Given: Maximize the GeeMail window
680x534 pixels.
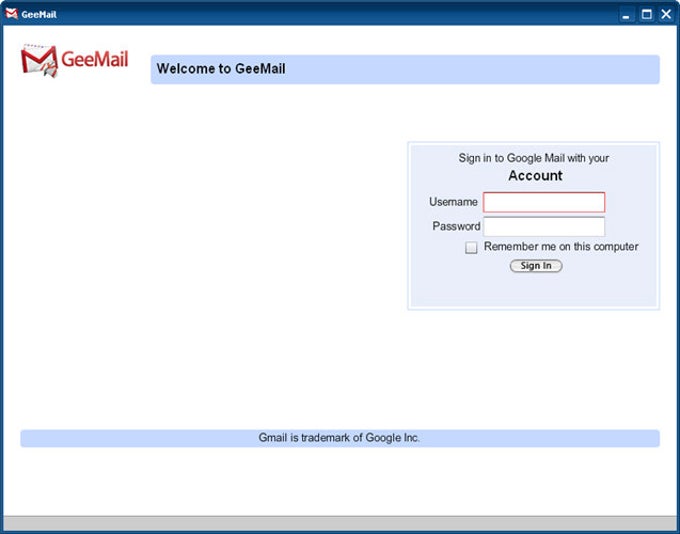Looking at the screenshot, I should point(647,14).
